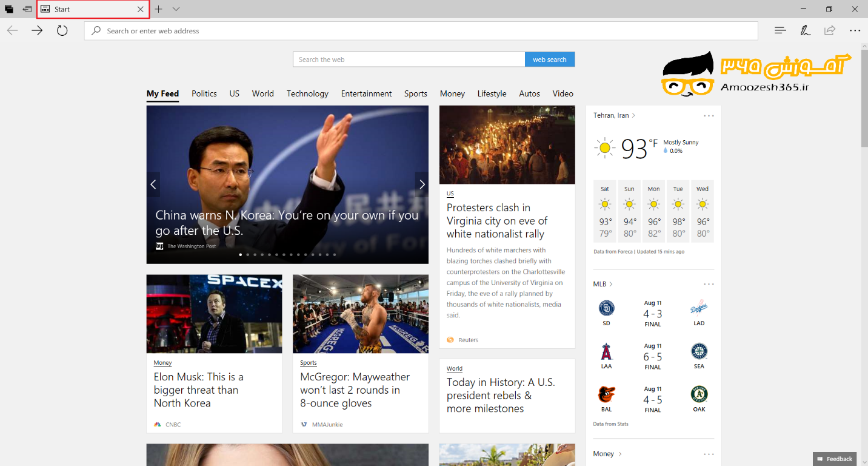
Task: Click the Oakland Athletics OAK logo
Action: tap(699, 394)
